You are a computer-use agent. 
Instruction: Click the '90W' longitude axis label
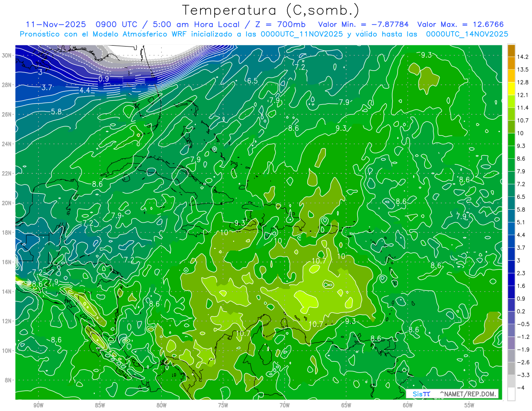click(38, 406)
